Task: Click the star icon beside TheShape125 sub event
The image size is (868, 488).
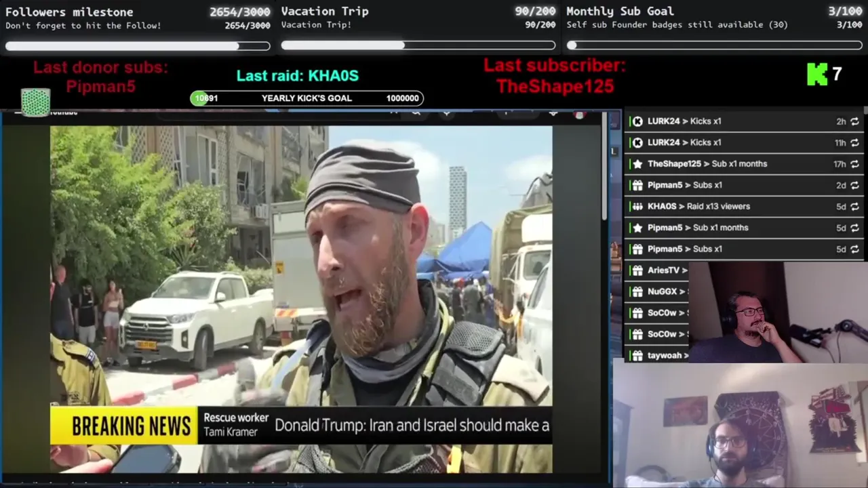Action: pos(637,164)
